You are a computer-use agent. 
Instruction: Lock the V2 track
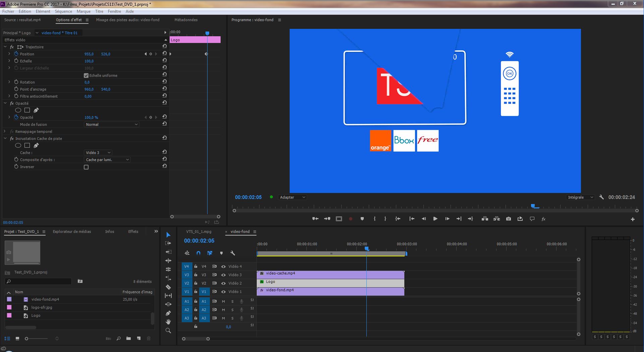tap(195, 283)
